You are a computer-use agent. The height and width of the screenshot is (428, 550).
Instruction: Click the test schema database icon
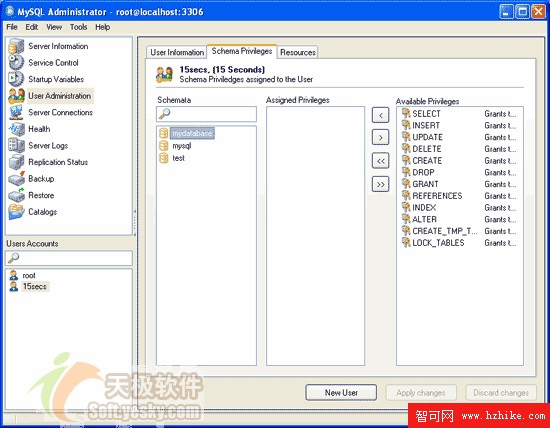164,158
